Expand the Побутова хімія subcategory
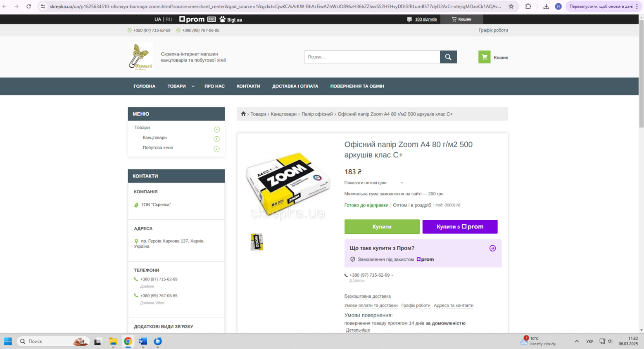The height and width of the screenshot is (349, 644). point(216,149)
